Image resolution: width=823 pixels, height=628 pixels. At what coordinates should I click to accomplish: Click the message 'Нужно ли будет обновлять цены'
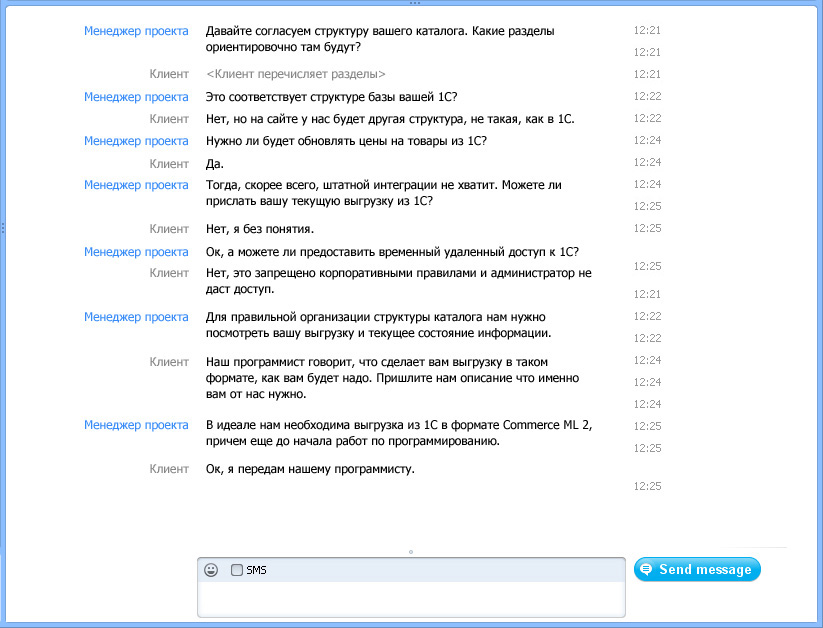(346, 141)
